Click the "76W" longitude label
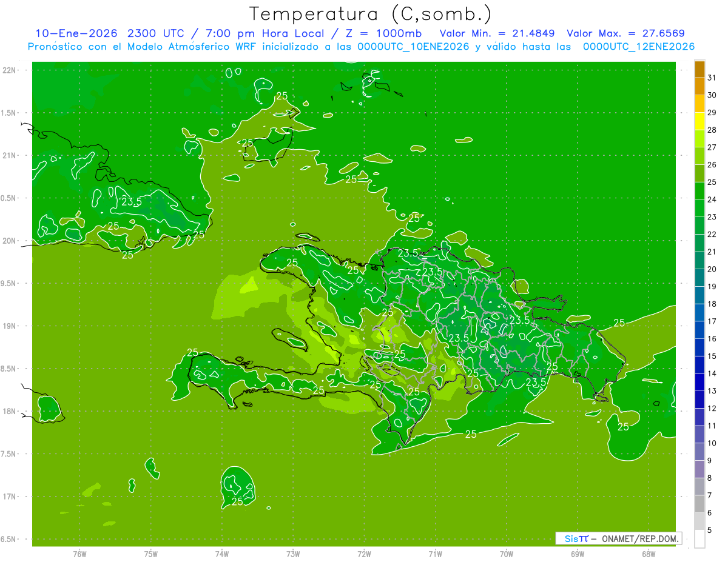This screenshot has height=562, width=728. click(79, 554)
